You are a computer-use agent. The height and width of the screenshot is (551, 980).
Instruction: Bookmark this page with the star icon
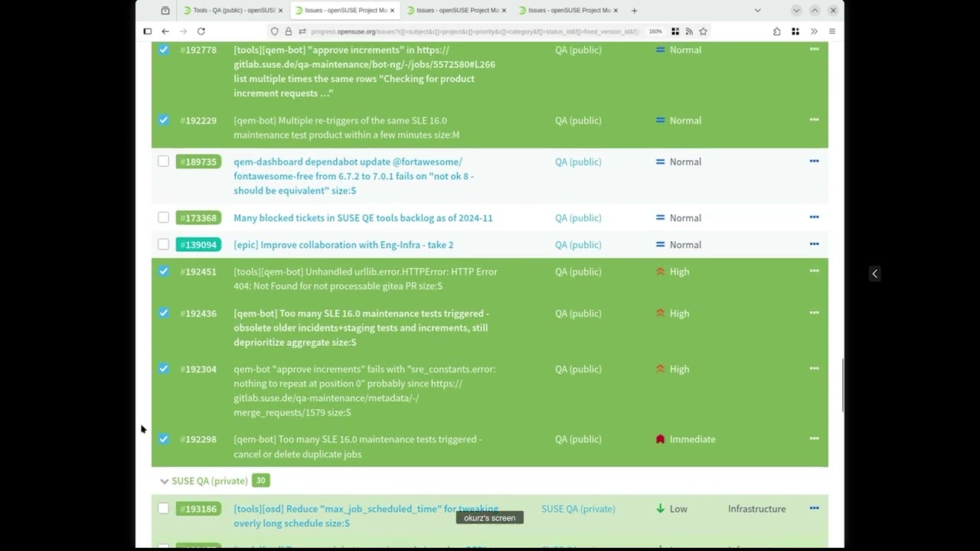tap(703, 31)
